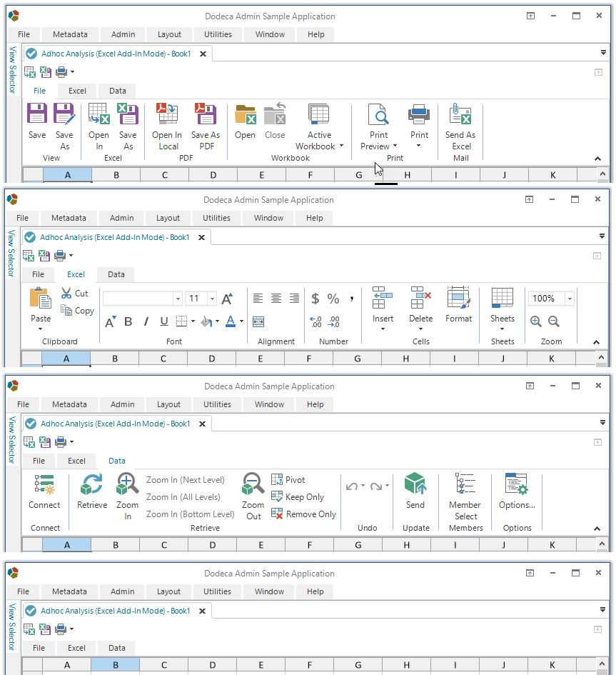Image resolution: width=616 pixels, height=675 pixels.
Task: Click the Member Select icon
Action: pyautogui.click(x=465, y=484)
